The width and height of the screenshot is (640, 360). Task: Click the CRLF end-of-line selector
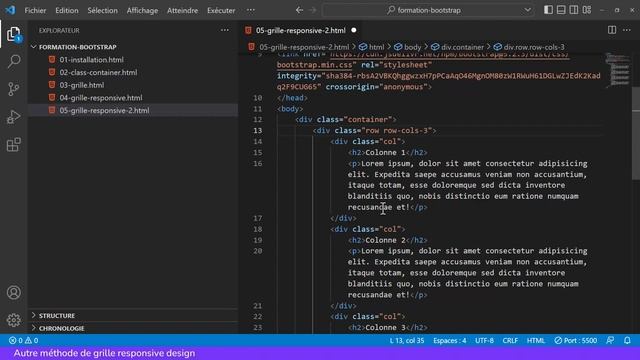pos(510,340)
